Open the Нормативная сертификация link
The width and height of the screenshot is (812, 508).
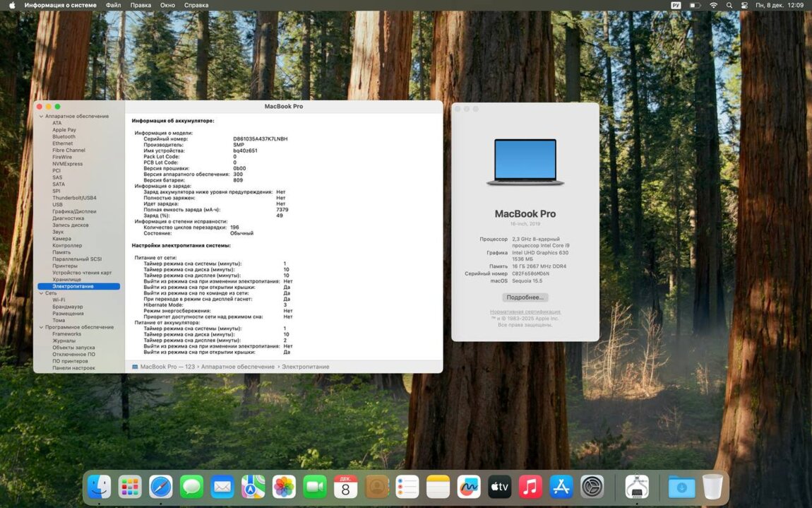click(x=525, y=312)
